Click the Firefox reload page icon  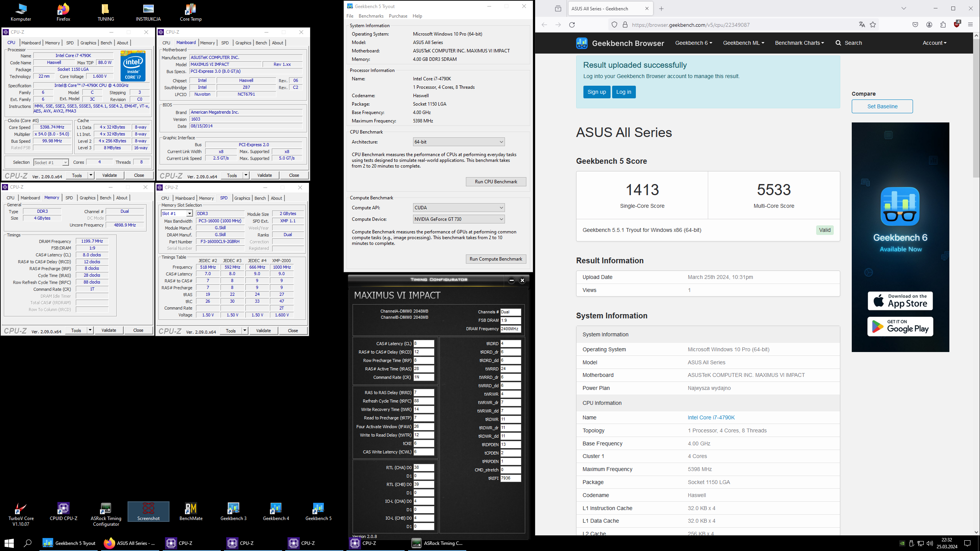tap(572, 25)
